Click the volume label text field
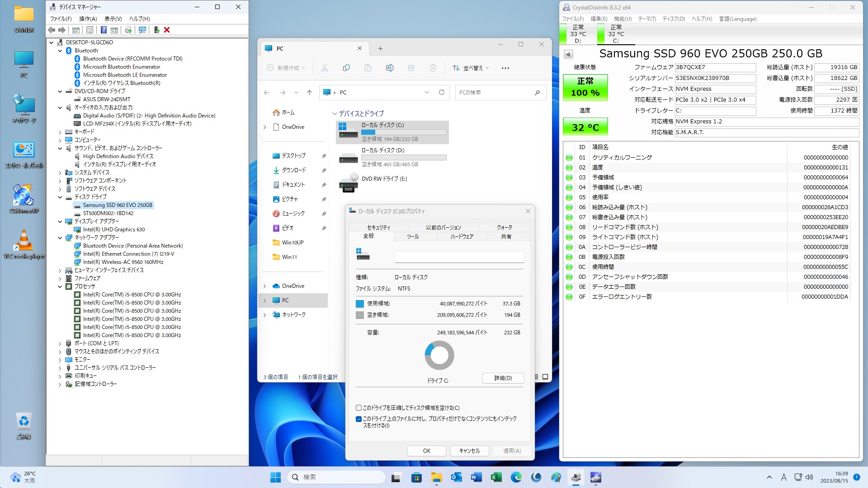 (x=459, y=257)
